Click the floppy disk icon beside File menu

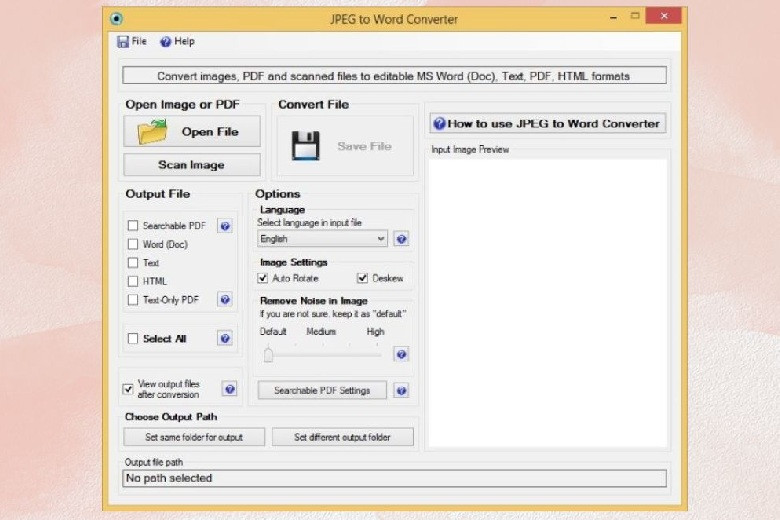tap(122, 42)
